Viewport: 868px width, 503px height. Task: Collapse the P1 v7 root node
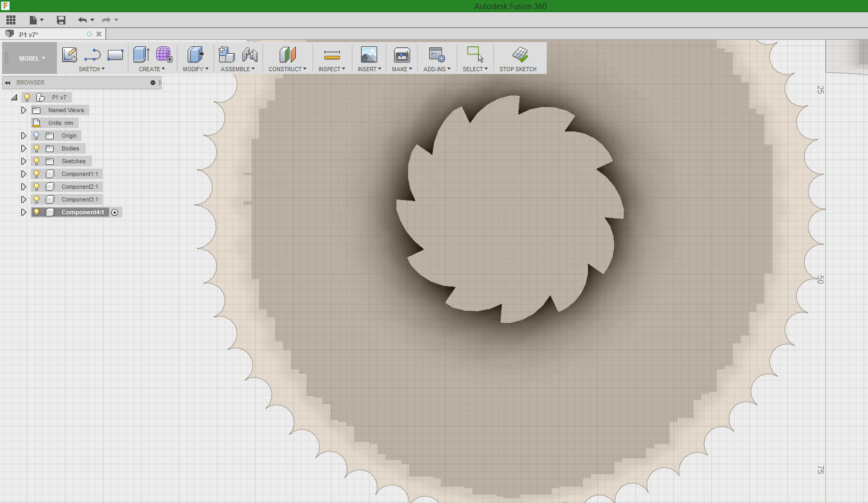click(14, 97)
